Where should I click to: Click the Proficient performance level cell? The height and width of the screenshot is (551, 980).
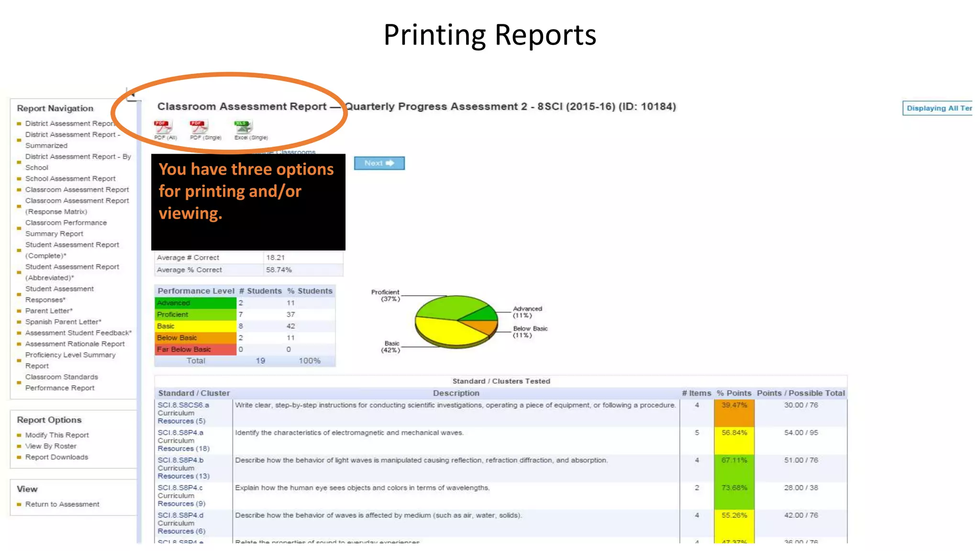195,314
